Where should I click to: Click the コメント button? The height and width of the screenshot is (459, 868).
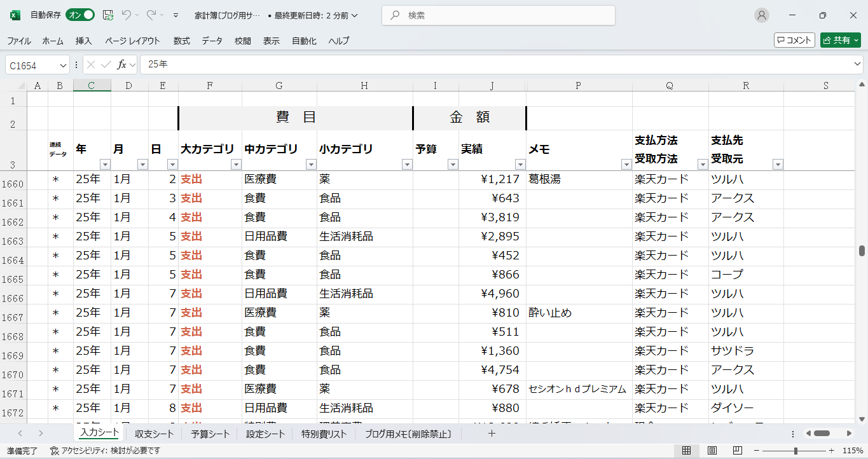coord(794,40)
